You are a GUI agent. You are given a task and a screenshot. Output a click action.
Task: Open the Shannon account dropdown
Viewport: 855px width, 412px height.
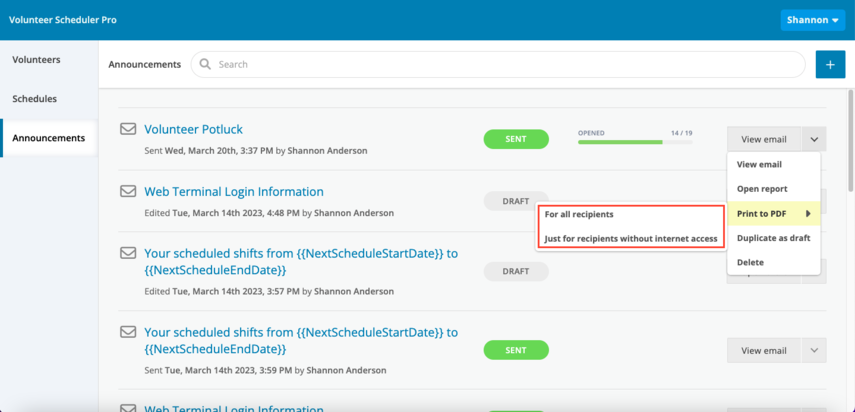[x=812, y=20]
